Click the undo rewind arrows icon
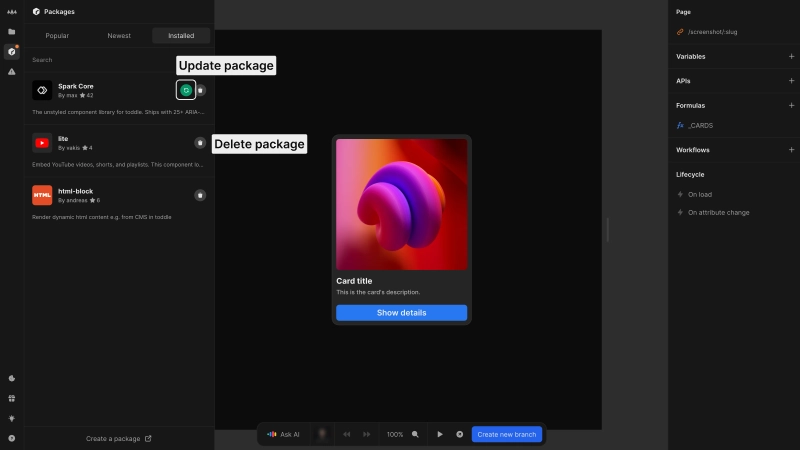Screen dimensions: 800x450 pos(347,435)
